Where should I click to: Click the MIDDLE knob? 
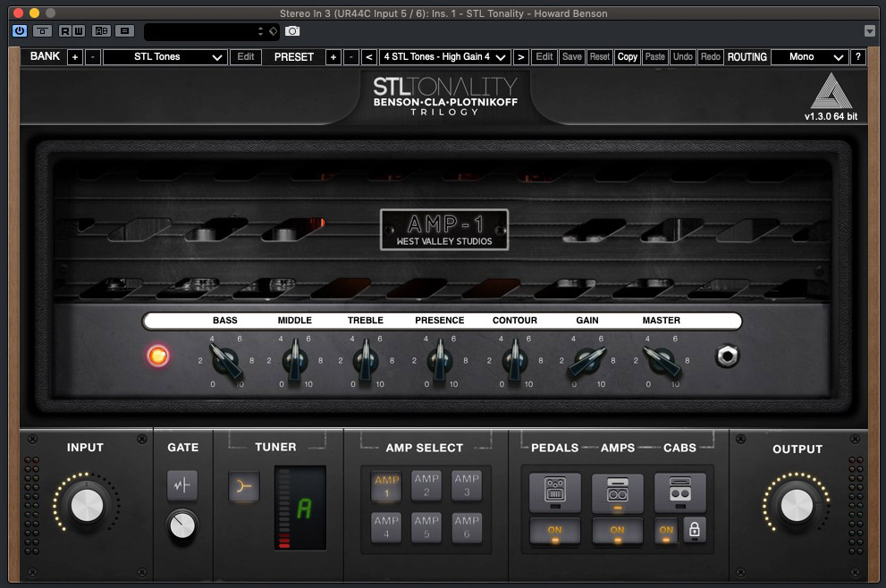(295, 360)
